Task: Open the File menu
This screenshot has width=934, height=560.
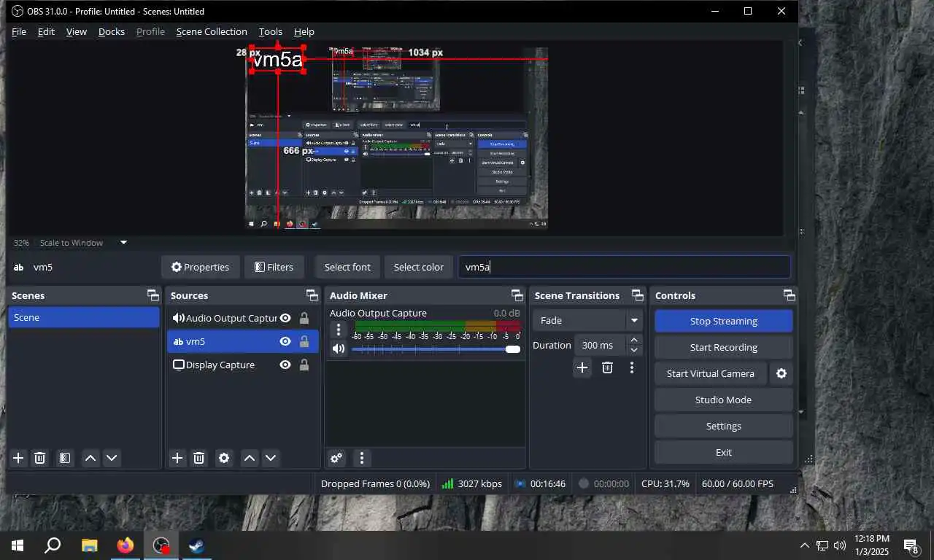Action: pos(19,31)
